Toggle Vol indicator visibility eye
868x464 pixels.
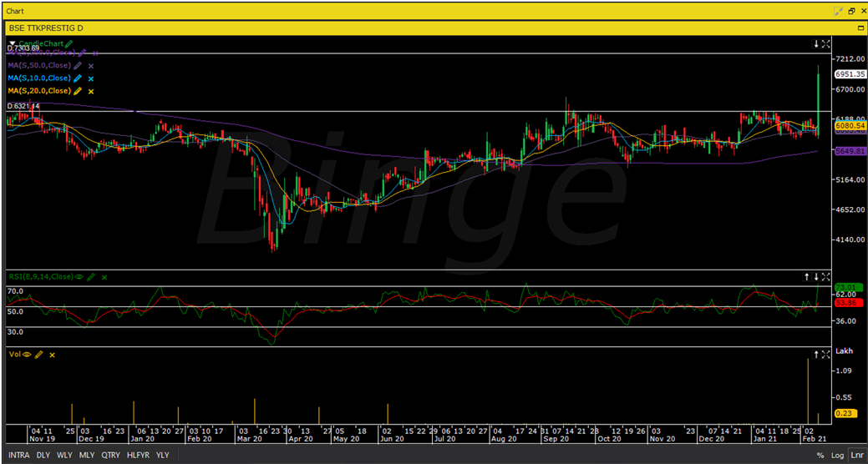click(26, 355)
